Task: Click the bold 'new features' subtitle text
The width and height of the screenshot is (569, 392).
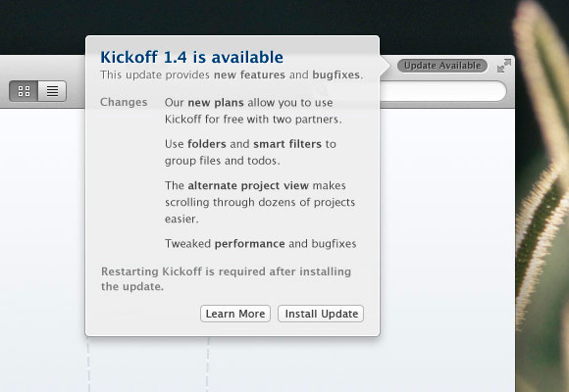Action: pos(249,74)
